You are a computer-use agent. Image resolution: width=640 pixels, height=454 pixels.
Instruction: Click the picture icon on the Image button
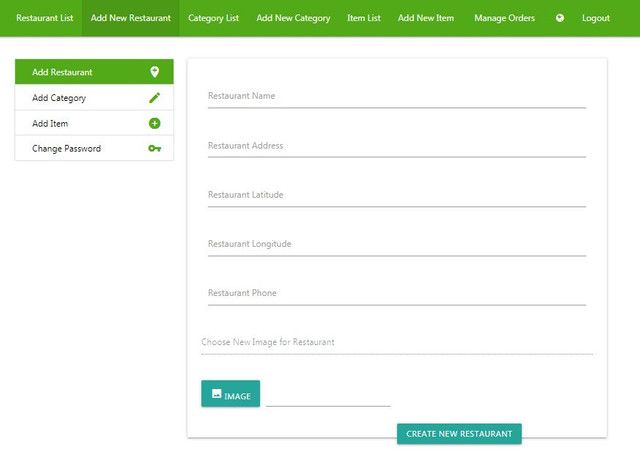(x=216, y=394)
